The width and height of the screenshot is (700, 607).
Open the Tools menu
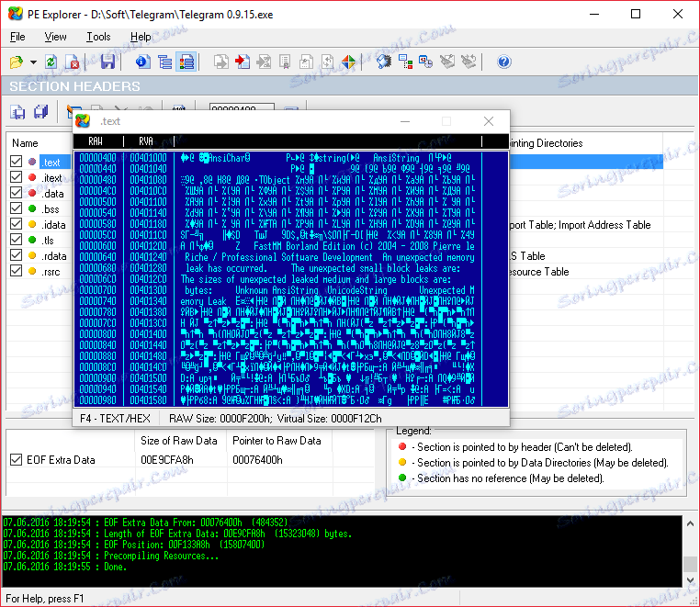(98, 37)
